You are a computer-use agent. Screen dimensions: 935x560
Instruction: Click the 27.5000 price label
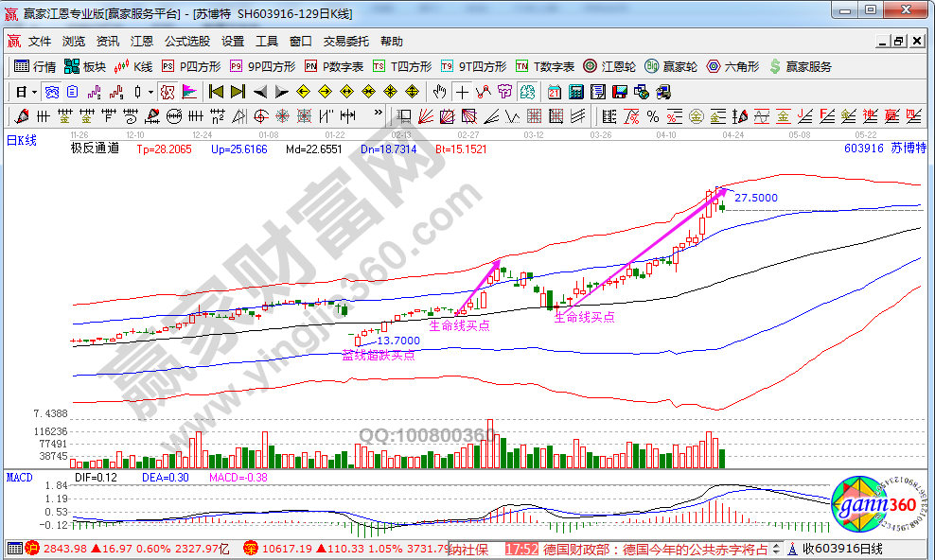755,198
